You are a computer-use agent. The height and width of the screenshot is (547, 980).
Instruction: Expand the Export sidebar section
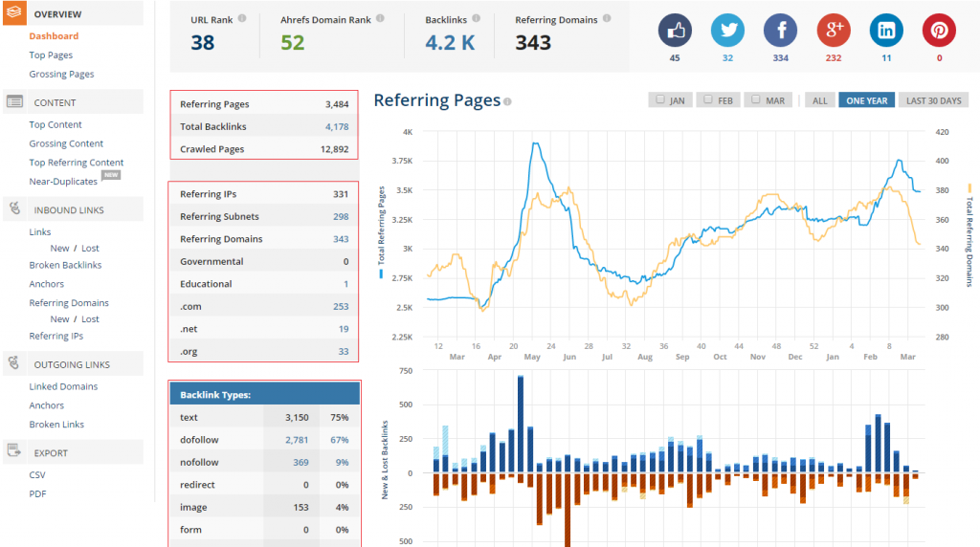click(x=50, y=452)
